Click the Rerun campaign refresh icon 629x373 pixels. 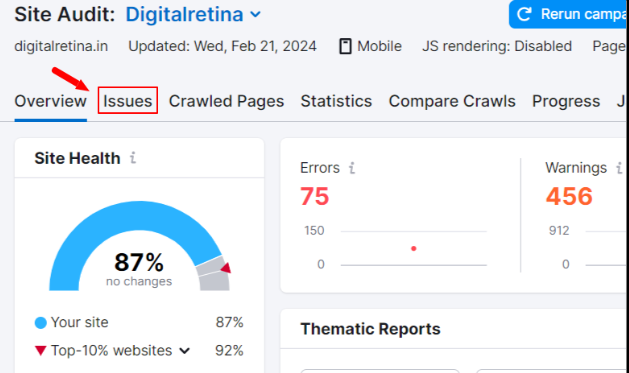[x=524, y=14]
